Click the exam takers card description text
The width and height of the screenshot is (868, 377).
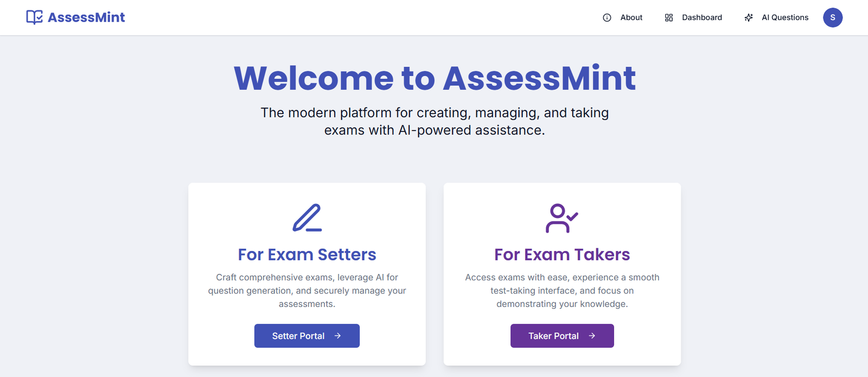[562, 291]
